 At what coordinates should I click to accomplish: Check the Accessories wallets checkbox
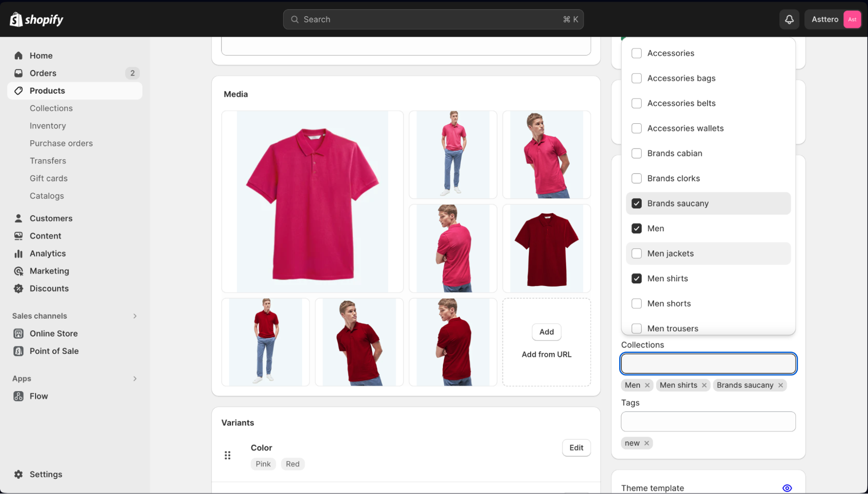click(637, 128)
